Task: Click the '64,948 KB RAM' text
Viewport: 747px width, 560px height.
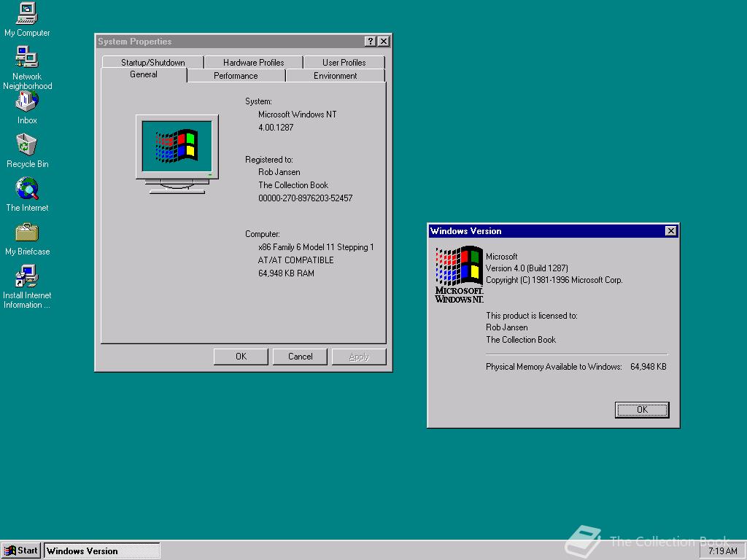Action: pyautogui.click(x=286, y=273)
